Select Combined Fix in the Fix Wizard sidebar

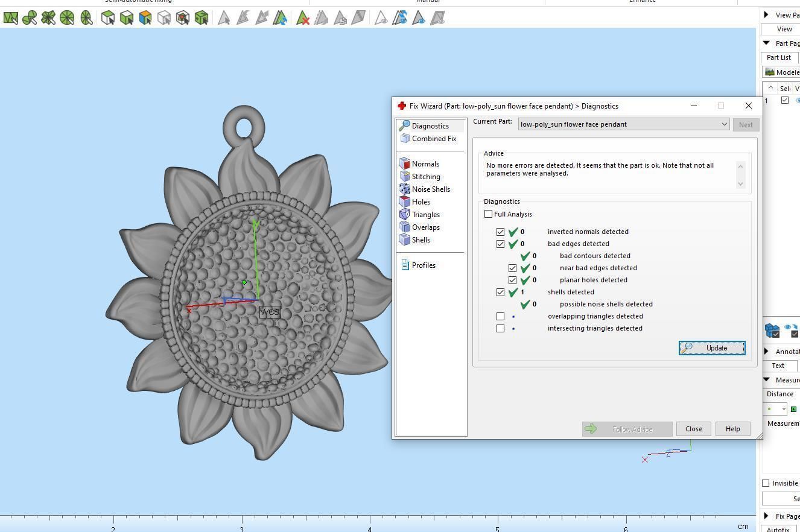428,139
